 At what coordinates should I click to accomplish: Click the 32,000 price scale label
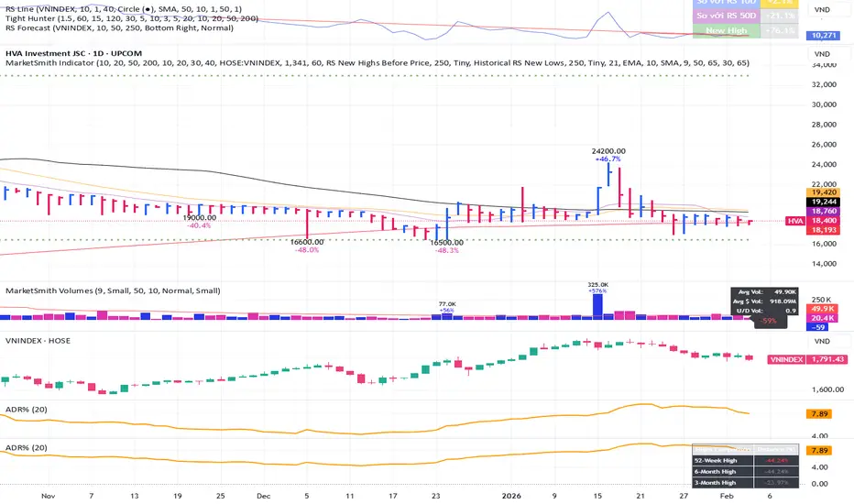(824, 84)
